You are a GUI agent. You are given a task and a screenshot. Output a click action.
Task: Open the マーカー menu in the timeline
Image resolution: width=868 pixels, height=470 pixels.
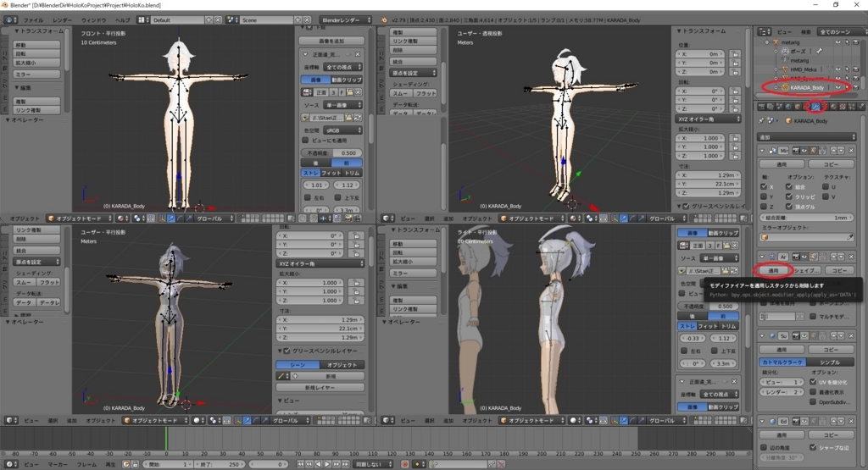coord(58,464)
